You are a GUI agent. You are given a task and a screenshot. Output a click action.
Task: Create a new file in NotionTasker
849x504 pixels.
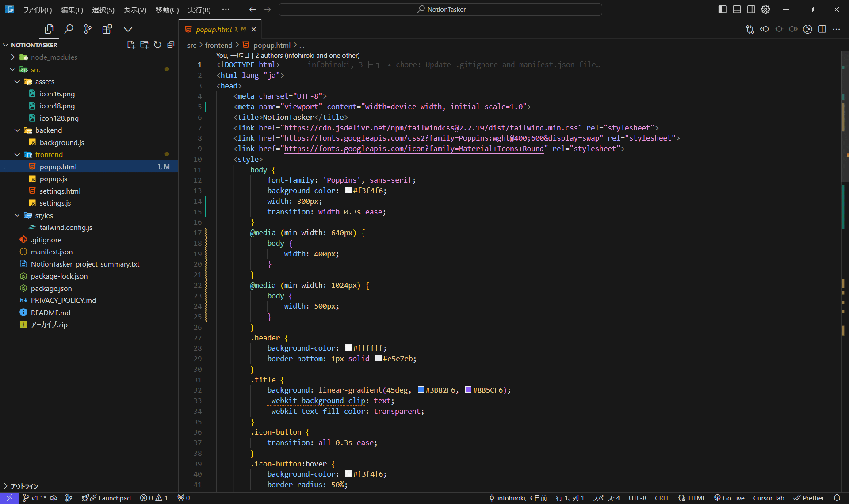pyautogui.click(x=131, y=44)
